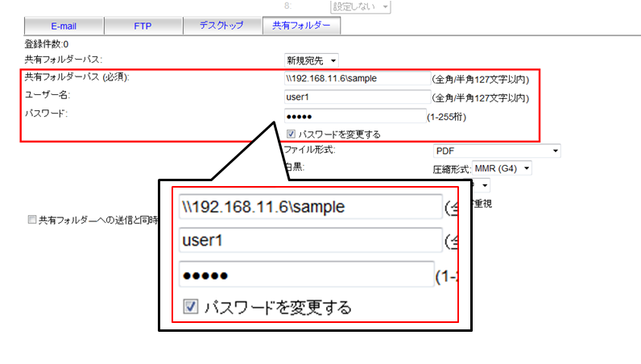Click the ユーザー名 label
The image size is (641, 364).
(x=48, y=96)
